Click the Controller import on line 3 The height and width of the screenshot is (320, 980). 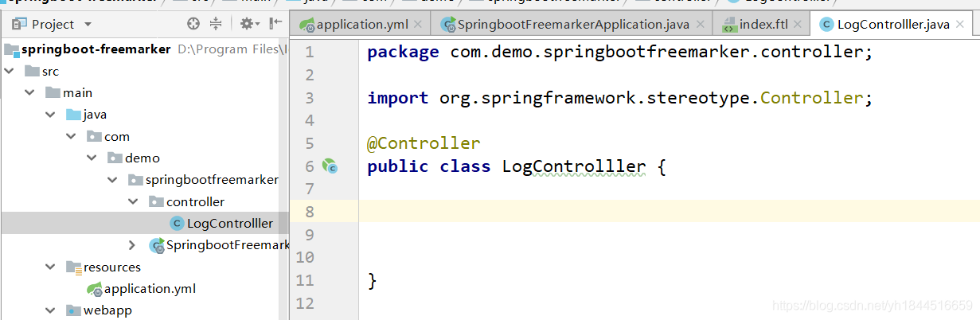[x=811, y=98]
